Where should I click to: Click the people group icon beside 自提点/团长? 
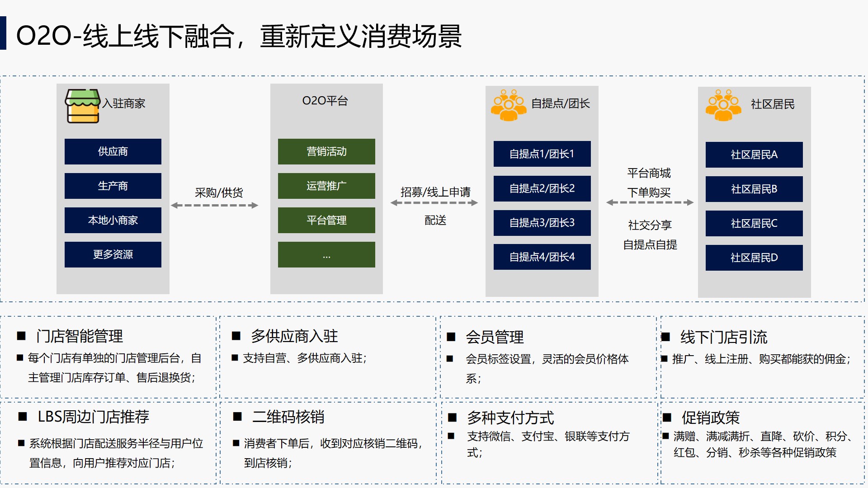click(508, 105)
